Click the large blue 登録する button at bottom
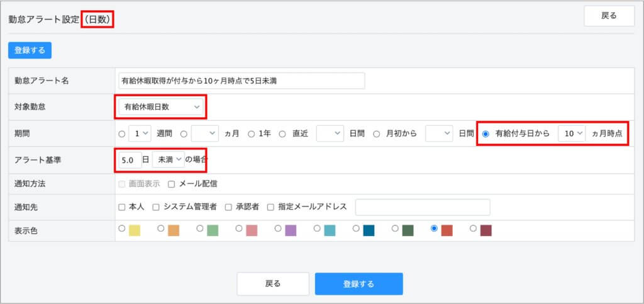The height and width of the screenshot is (304, 644). 358,284
